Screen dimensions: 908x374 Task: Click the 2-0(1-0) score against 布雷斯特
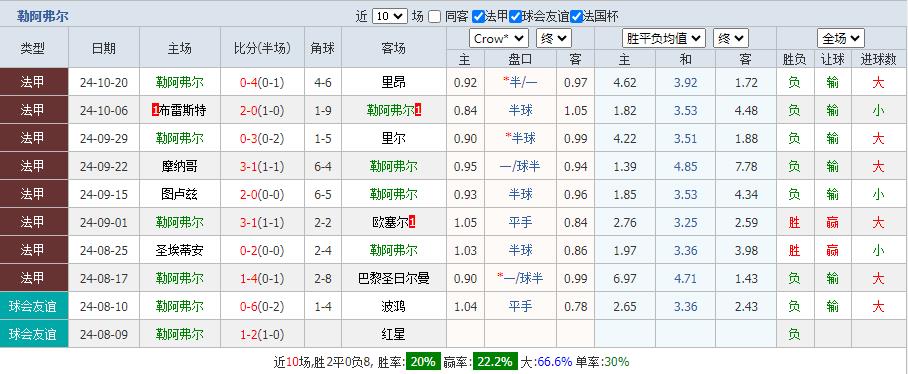[x=262, y=110]
